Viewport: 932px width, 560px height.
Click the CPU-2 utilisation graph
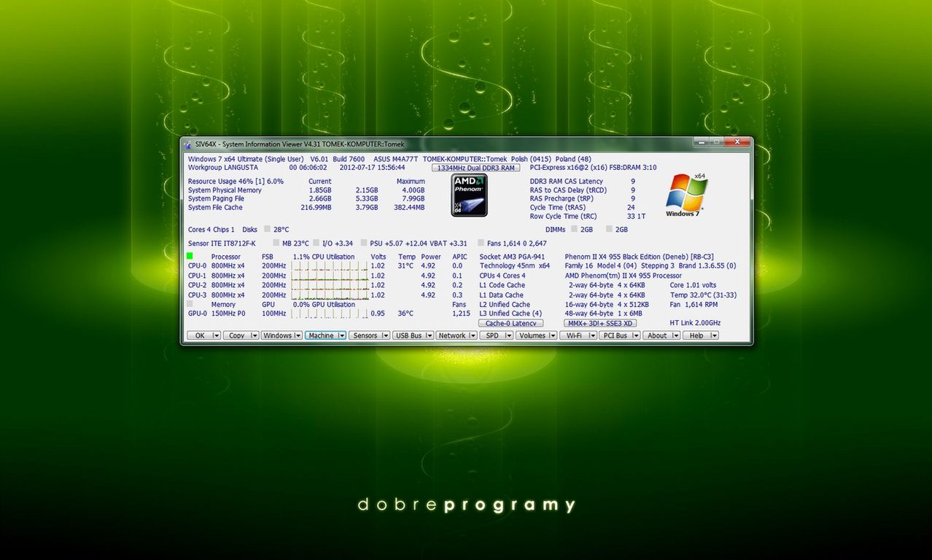click(330, 285)
